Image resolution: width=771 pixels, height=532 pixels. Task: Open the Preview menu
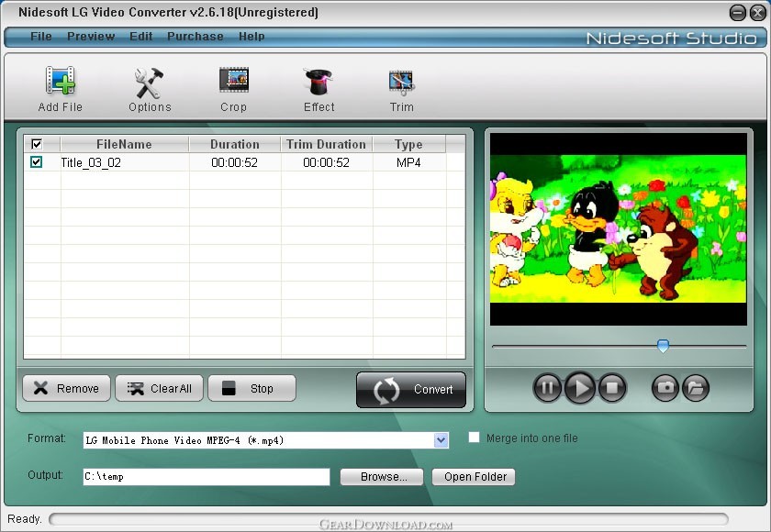91,37
